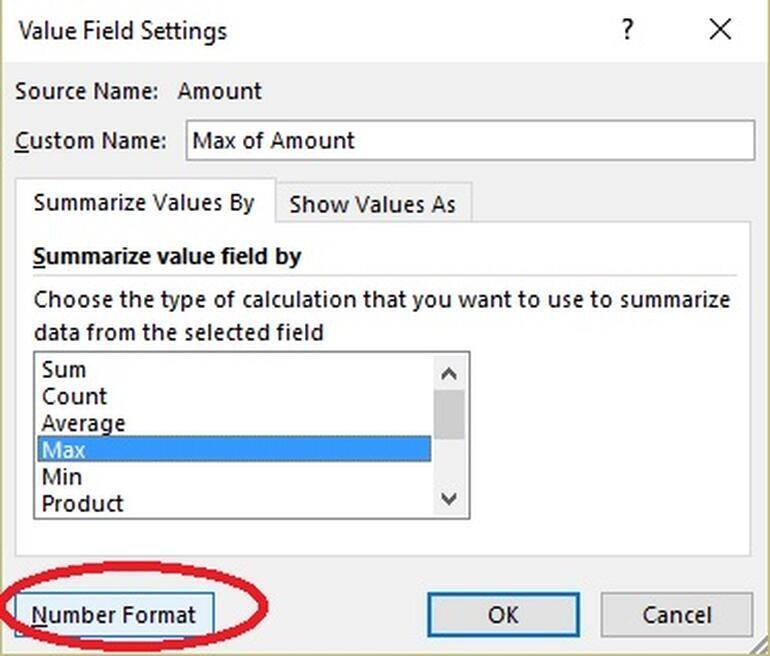
Task: Pick Average from the calculation list
Action: pos(83,424)
